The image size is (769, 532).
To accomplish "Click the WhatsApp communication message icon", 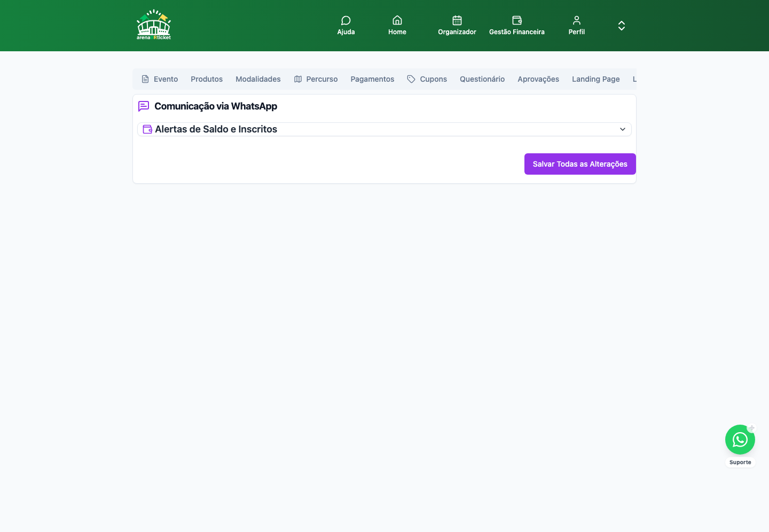I will [144, 106].
